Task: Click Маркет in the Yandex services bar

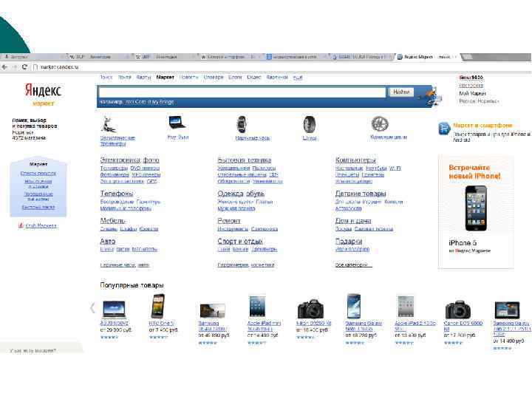Action: pos(166,78)
